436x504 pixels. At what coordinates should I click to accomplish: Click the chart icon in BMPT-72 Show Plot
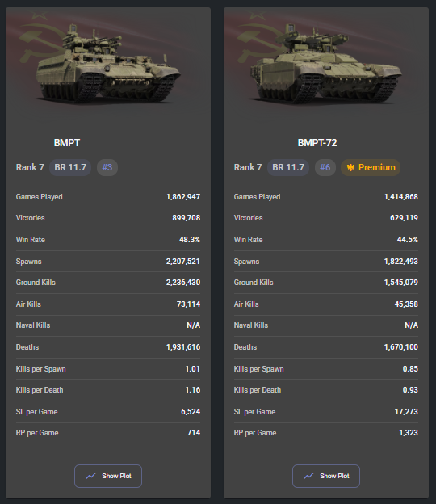point(308,476)
